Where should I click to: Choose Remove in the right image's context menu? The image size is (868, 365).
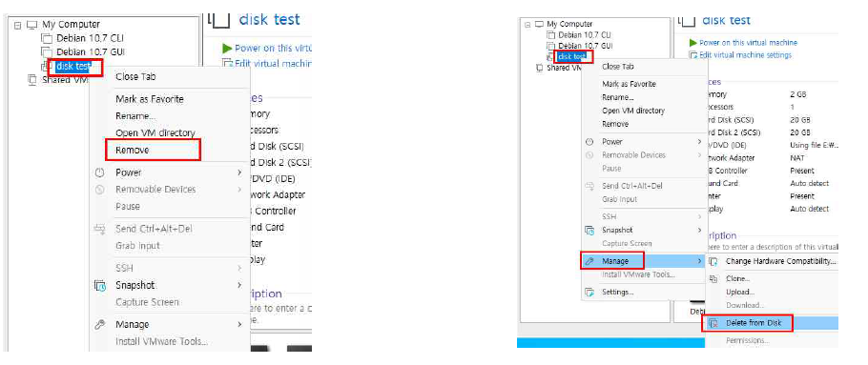click(615, 124)
